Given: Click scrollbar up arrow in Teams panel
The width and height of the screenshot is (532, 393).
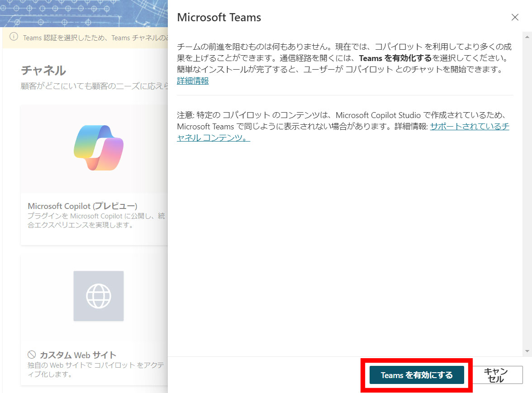Looking at the screenshot, I should click(527, 37).
